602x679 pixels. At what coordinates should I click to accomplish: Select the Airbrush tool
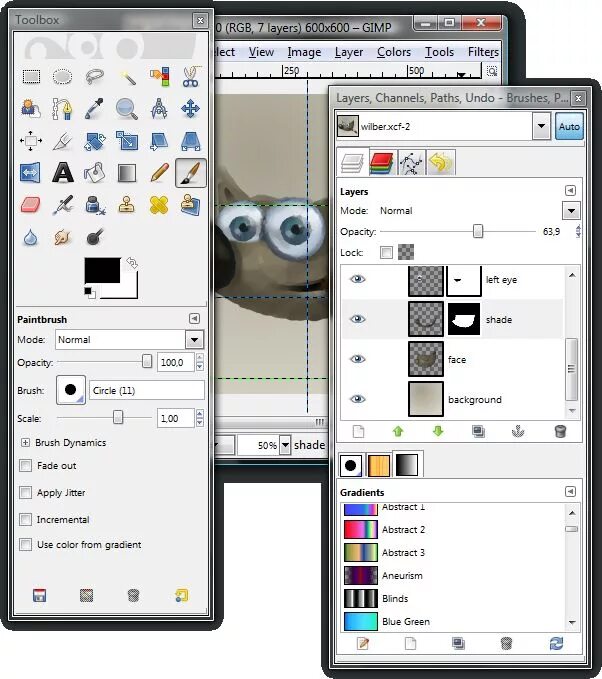pyautogui.click(x=63, y=205)
